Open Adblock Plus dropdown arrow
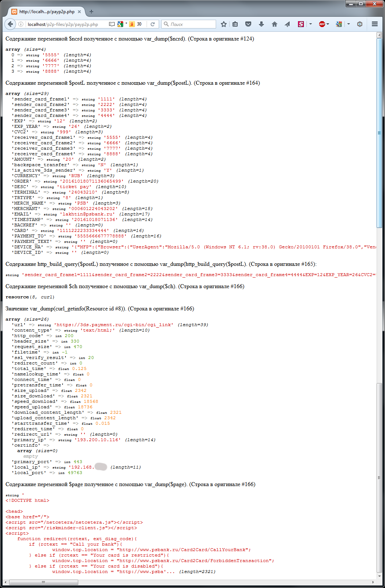This screenshot has height=588, width=385. point(328,24)
